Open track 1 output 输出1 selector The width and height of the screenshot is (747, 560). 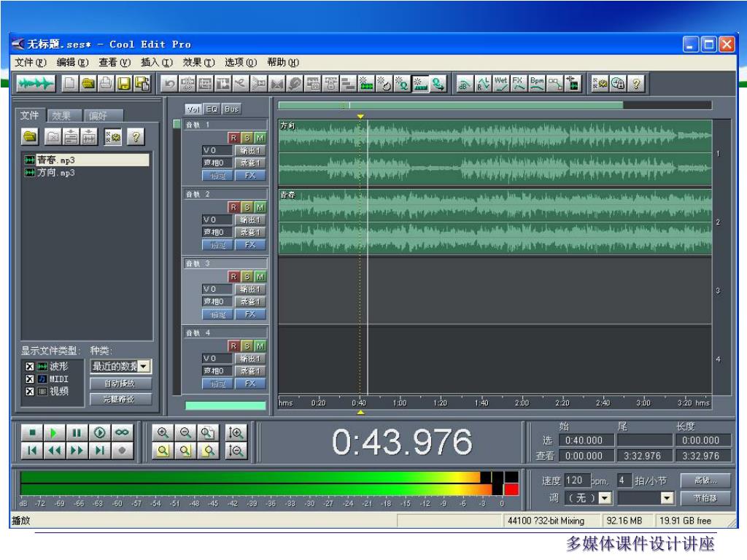(250, 150)
